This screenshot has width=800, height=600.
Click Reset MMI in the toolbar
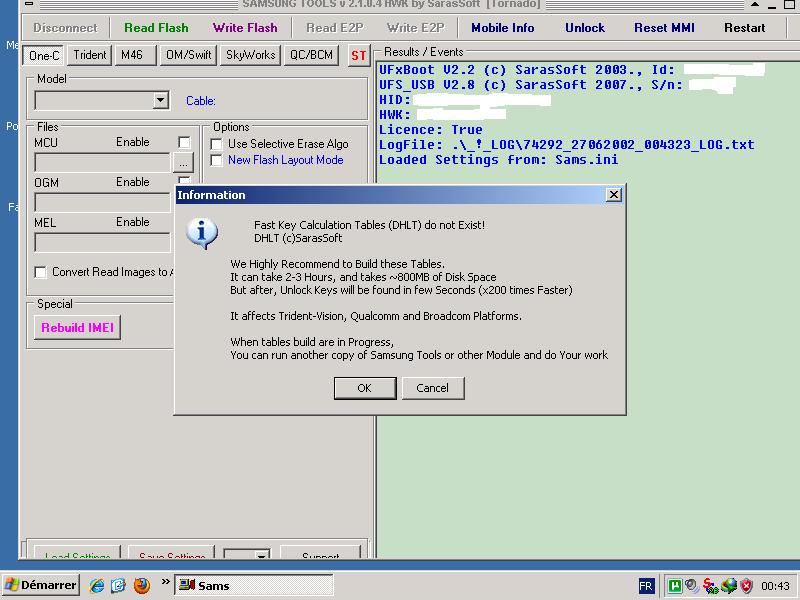click(664, 28)
